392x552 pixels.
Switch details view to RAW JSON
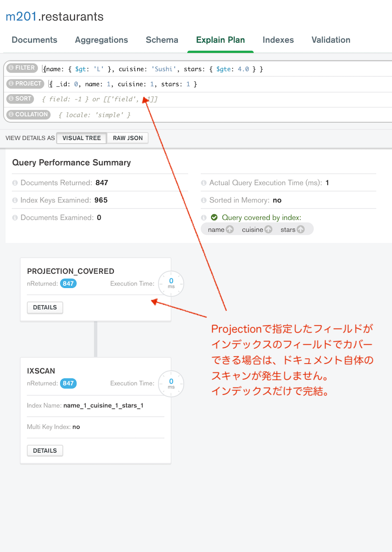pos(128,138)
